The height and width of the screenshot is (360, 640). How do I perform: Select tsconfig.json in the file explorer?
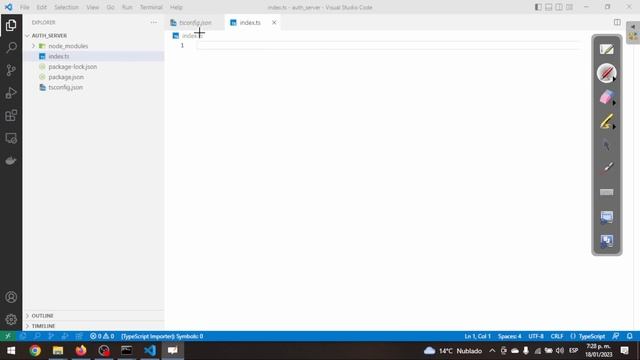coord(65,87)
